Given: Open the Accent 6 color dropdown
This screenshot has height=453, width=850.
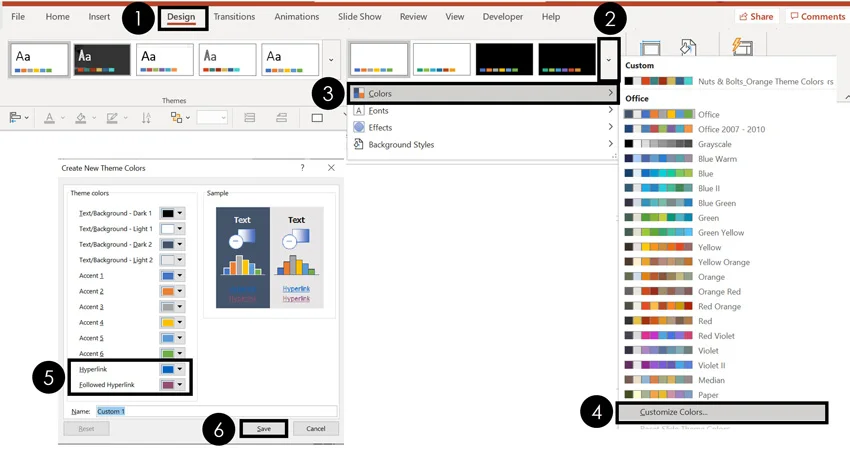Looking at the screenshot, I should tap(172, 353).
